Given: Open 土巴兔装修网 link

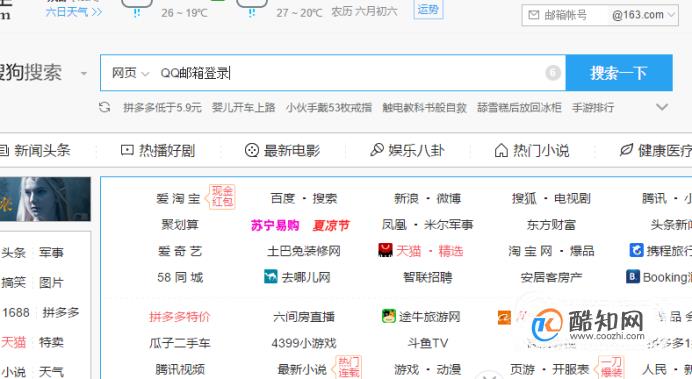Looking at the screenshot, I should pos(304,251).
